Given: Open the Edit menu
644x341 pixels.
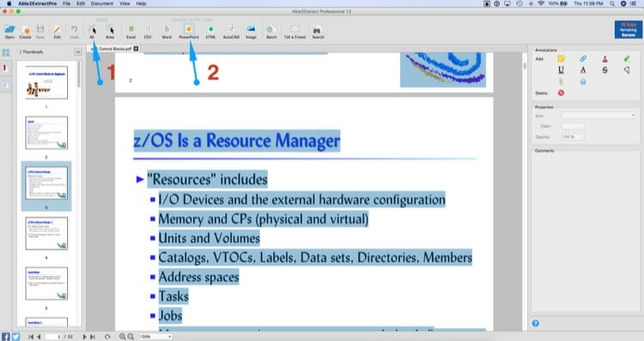Looking at the screenshot, I should (81, 3).
